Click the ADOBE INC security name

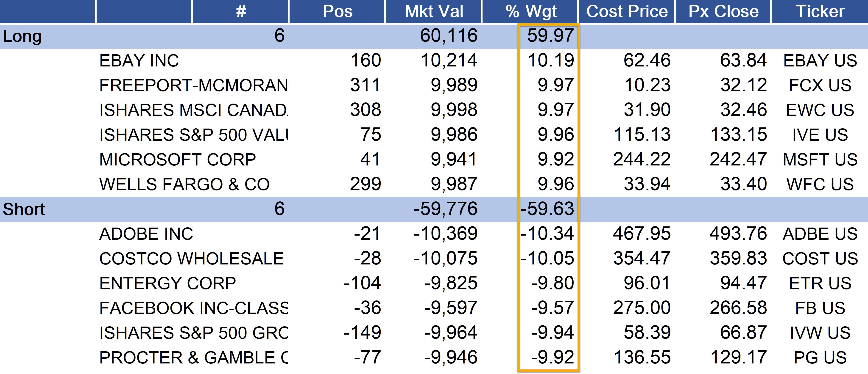coord(146,234)
